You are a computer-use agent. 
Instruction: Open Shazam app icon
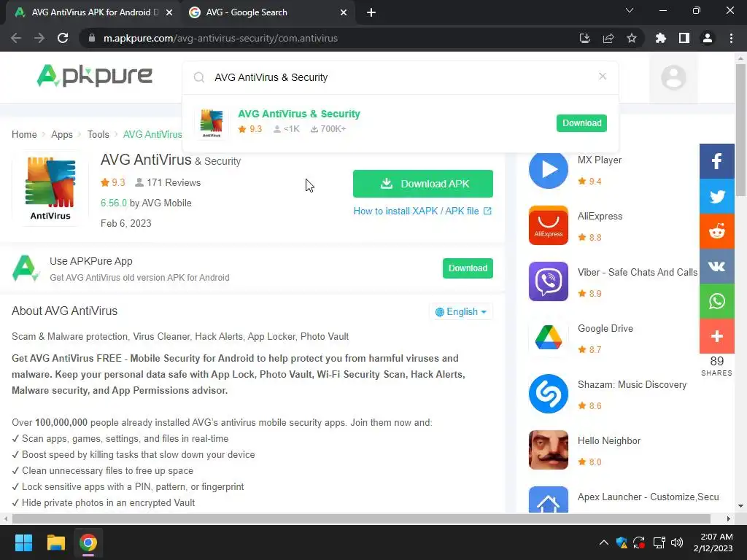pyautogui.click(x=549, y=394)
